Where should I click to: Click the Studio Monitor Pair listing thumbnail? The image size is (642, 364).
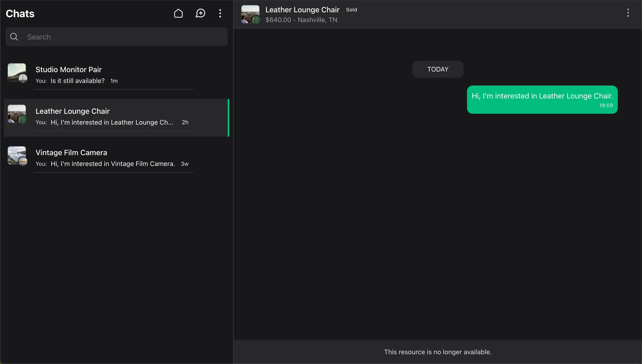pos(17,73)
